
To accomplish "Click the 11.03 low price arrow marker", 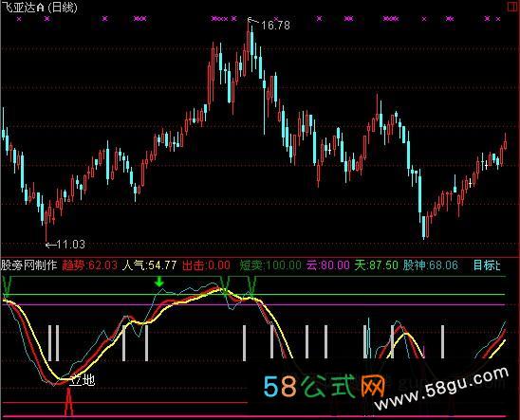I will (65, 245).
